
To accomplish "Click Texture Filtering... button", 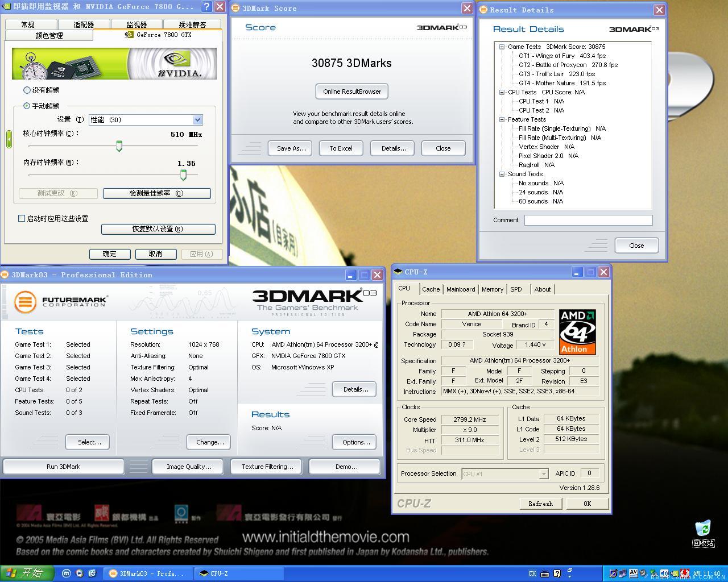I will click(267, 467).
